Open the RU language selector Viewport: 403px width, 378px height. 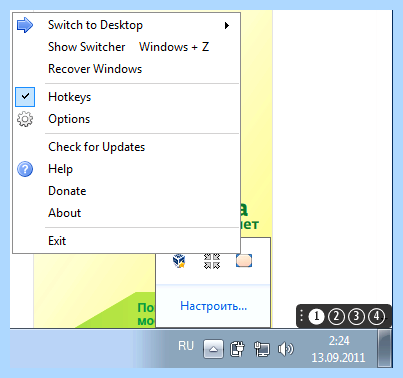186,346
